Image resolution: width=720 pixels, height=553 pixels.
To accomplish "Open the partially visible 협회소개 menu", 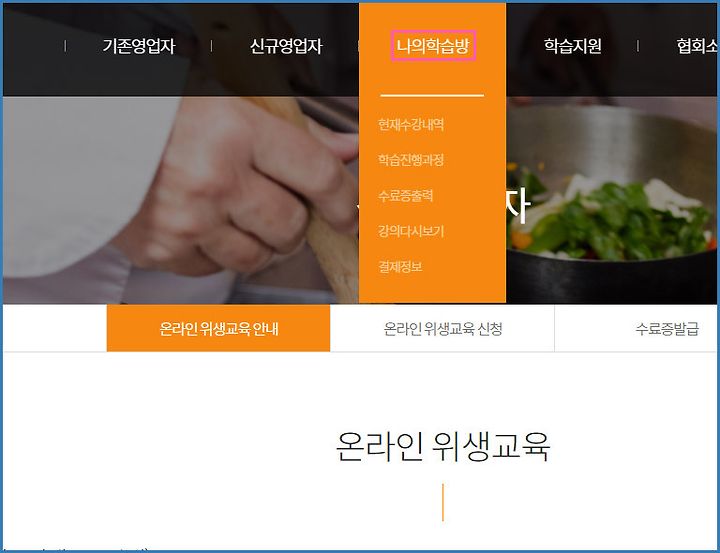I will [x=697, y=46].
